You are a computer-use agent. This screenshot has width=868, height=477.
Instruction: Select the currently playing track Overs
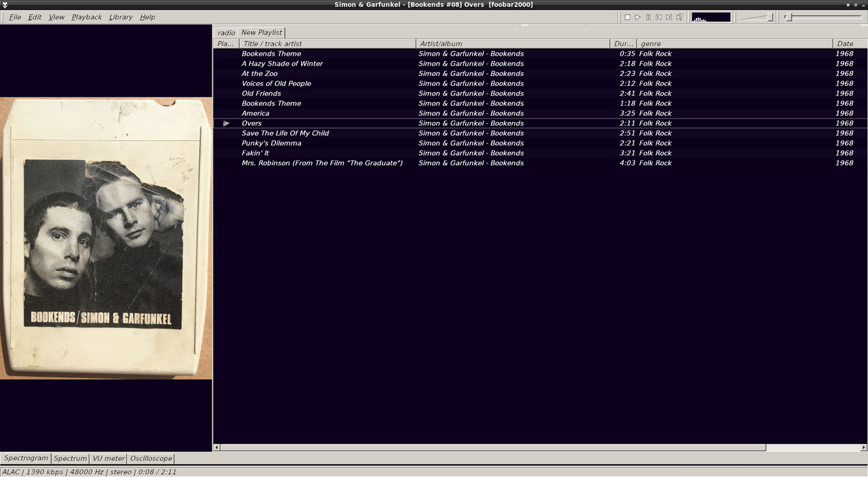click(x=540, y=123)
